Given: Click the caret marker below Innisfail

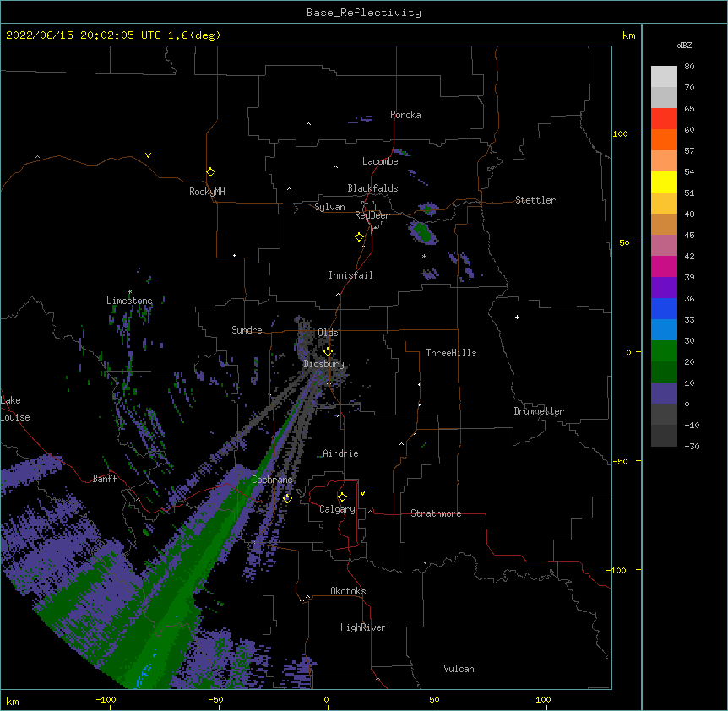Looking at the screenshot, I should point(338,294).
